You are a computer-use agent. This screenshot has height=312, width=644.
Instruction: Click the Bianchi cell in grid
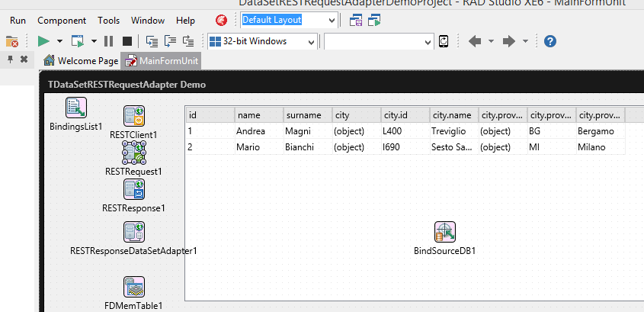(308, 147)
